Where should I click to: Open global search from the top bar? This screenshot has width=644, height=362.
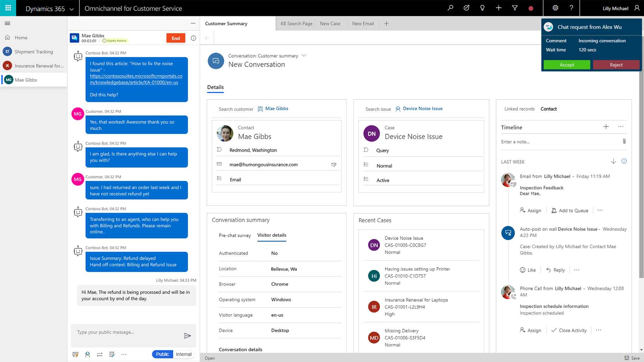click(x=450, y=8)
